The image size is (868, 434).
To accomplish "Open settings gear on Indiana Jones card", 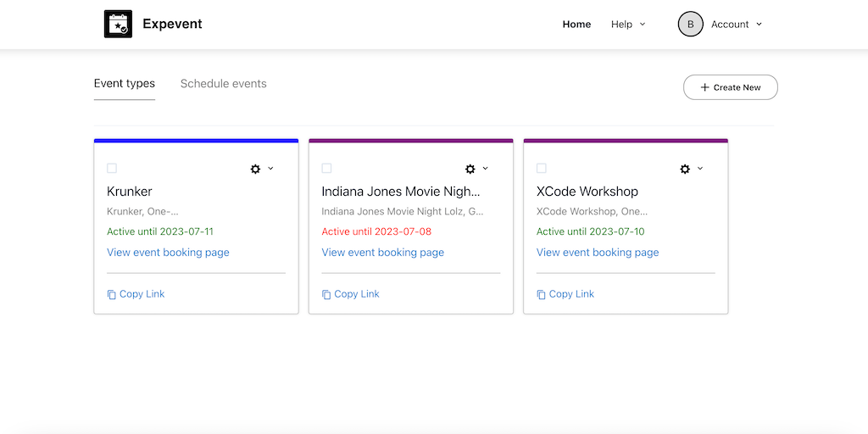I will [x=470, y=169].
